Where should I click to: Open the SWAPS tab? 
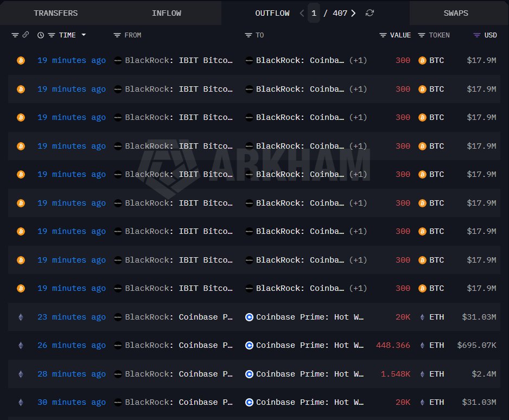(456, 13)
